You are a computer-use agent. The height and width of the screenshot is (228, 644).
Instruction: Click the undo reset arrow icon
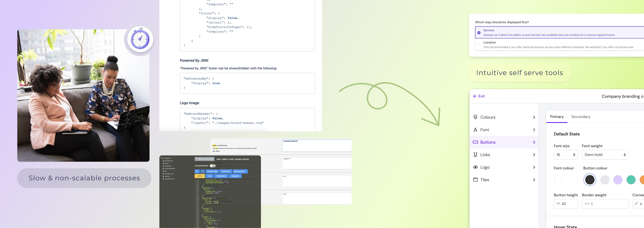202,171
